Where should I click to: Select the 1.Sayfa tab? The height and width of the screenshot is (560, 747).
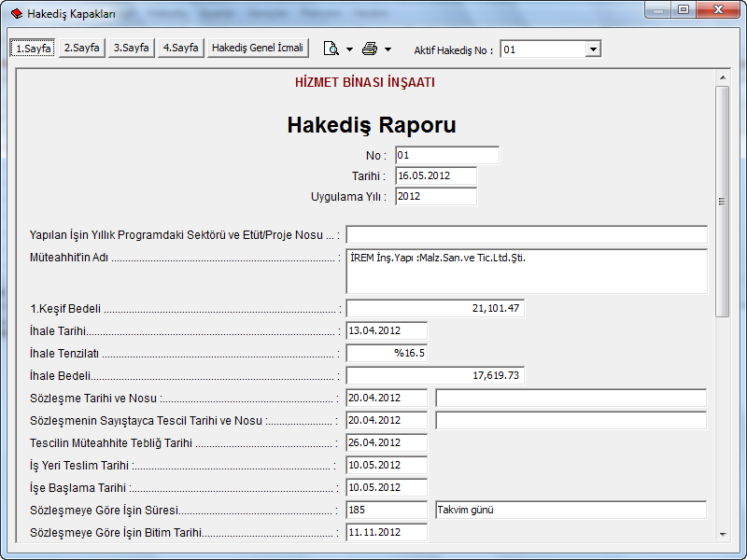click(34, 48)
